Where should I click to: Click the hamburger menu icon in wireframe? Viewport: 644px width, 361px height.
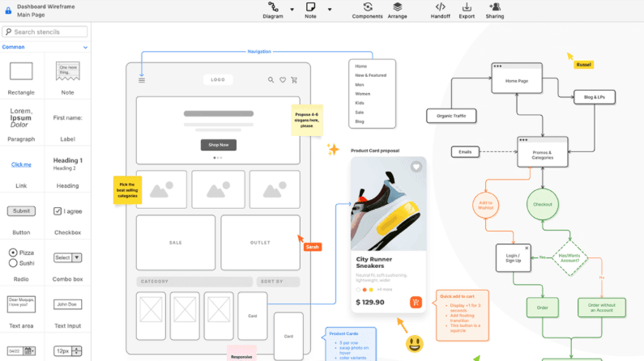tap(142, 80)
